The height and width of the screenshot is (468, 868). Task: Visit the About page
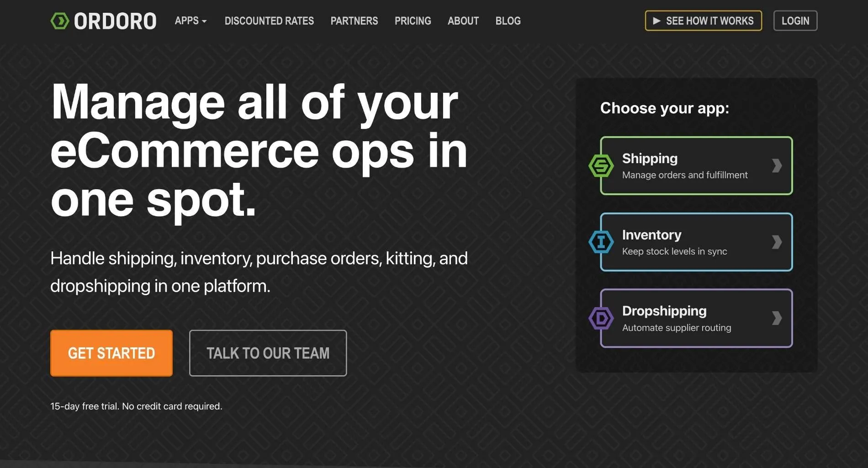[463, 21]
